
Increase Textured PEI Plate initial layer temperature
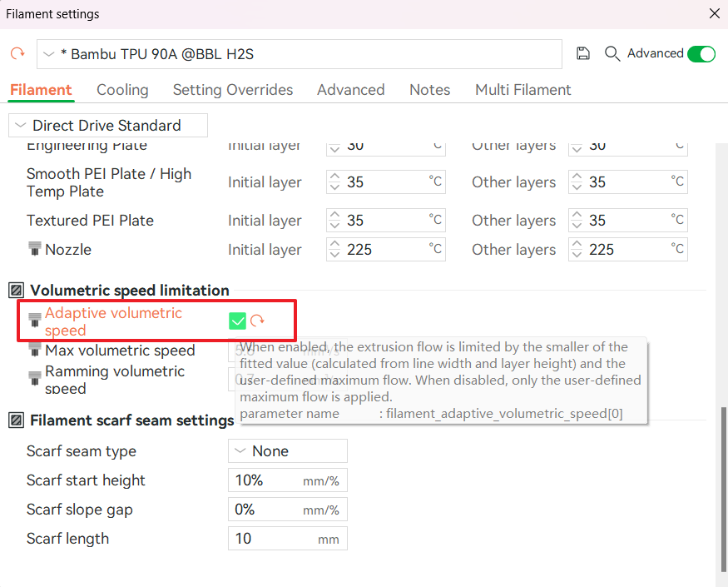[x=334, y=215]
